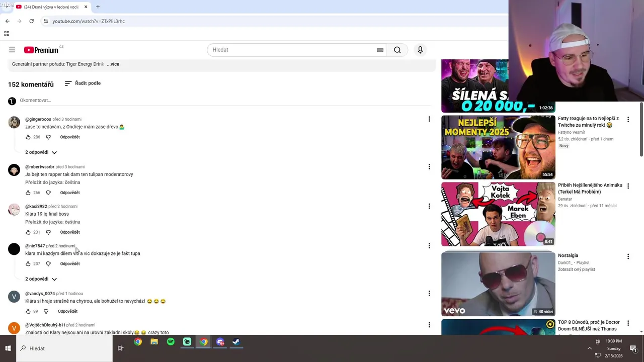Close the Drsná výzva browser tab
The width and height of the screenshot is (644, 362).
(x=86, y=7)
